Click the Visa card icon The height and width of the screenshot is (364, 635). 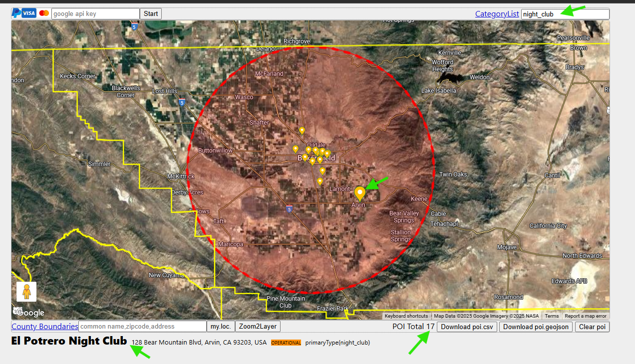click(x=29, y=13)
